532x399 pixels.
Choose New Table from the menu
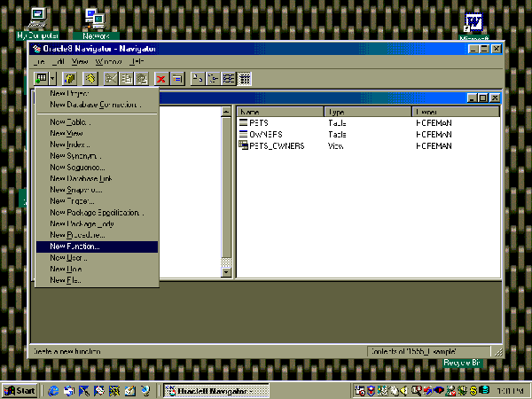pos(97,122)
